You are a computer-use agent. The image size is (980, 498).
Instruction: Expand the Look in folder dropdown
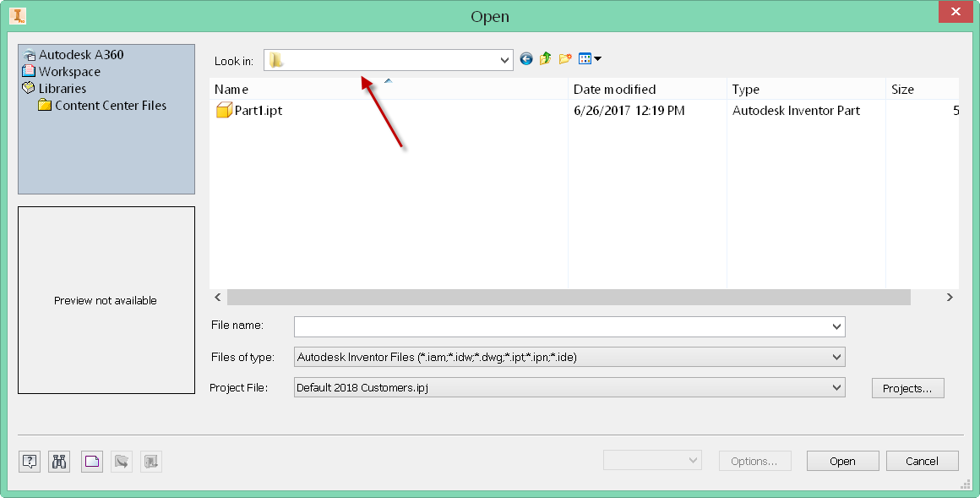(x=506, y=59)
